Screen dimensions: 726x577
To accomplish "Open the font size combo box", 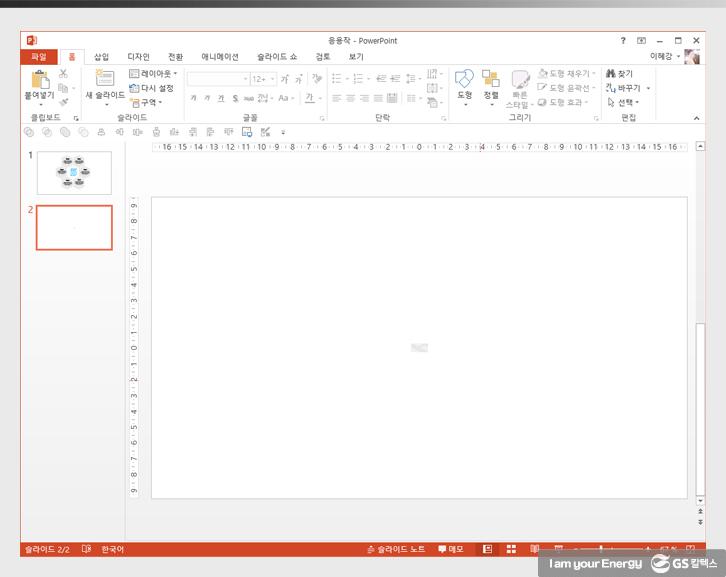I will coord(262,79).
